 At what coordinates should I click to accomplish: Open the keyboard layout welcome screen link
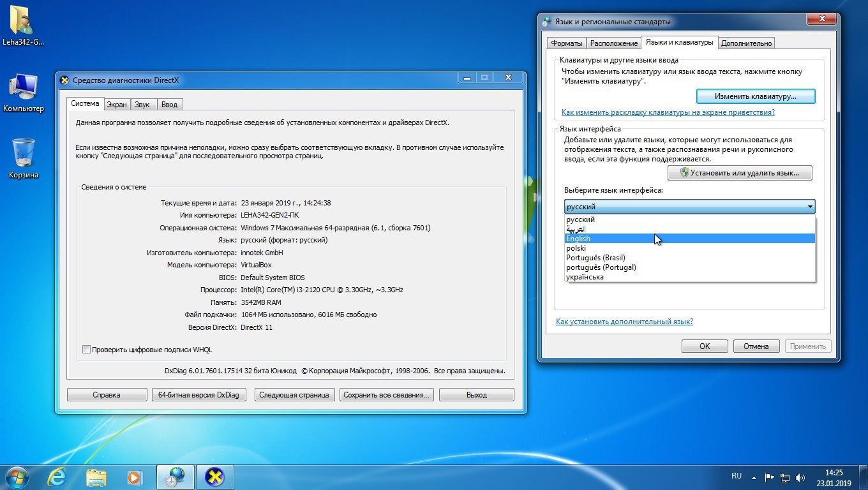pos(668,112)
